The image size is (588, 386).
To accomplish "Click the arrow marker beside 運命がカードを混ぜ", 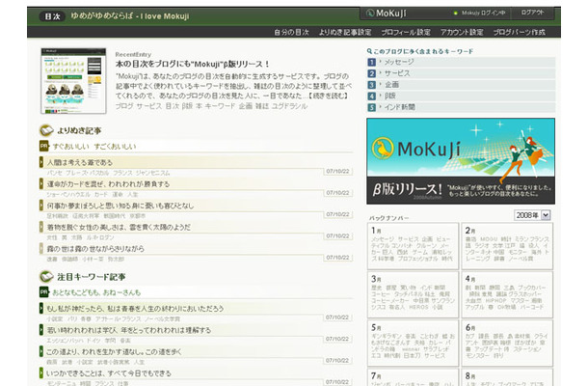I will click(x=40, y=183).
